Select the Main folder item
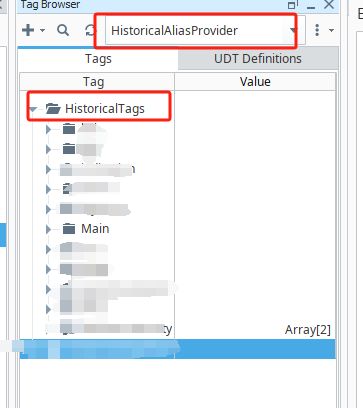363x408 pixels. (x=86, y=229)
